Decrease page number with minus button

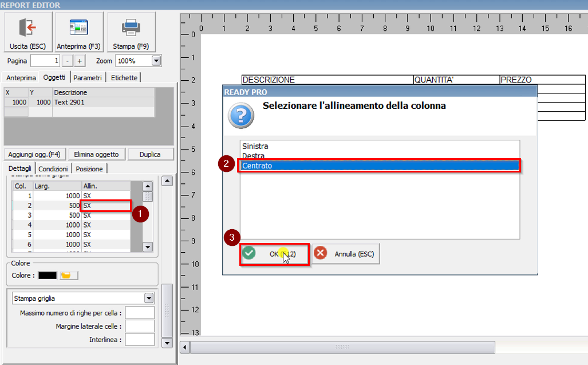tap(67, 61)
